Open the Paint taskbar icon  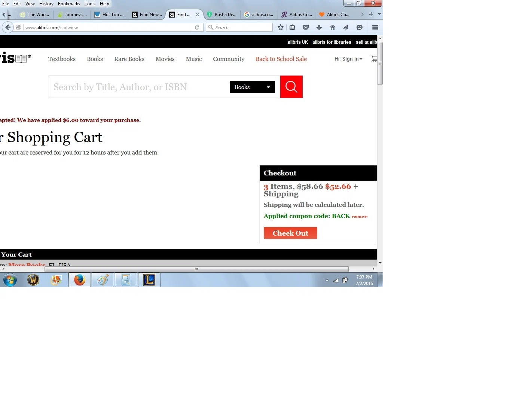[103, 280]
